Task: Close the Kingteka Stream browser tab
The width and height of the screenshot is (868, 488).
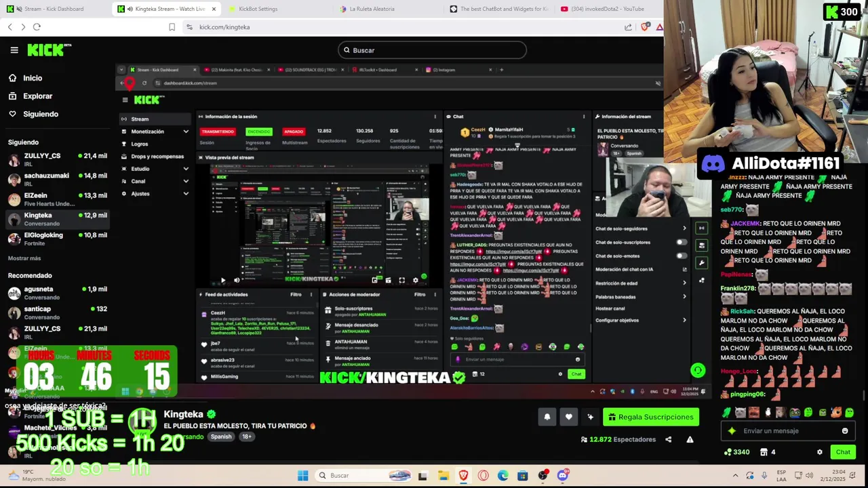Action: click(x=214, y=9)
